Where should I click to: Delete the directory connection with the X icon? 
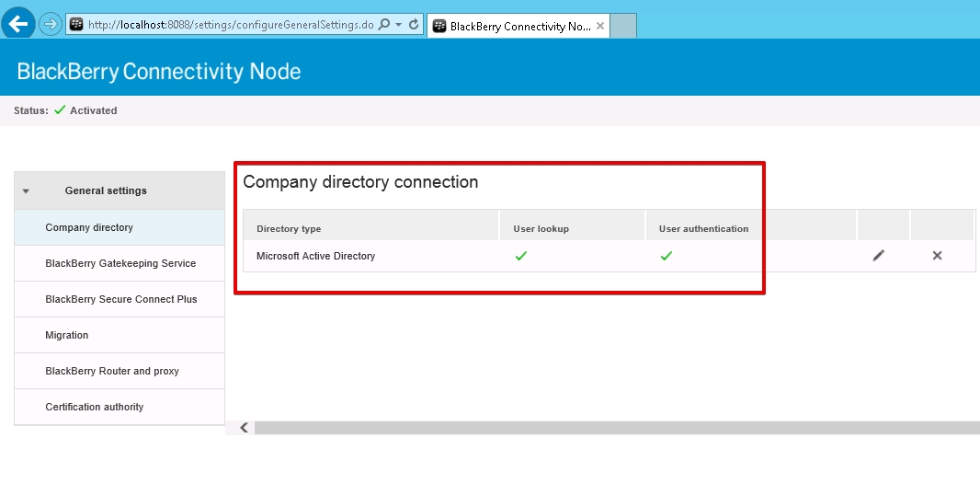click(937, 256)
